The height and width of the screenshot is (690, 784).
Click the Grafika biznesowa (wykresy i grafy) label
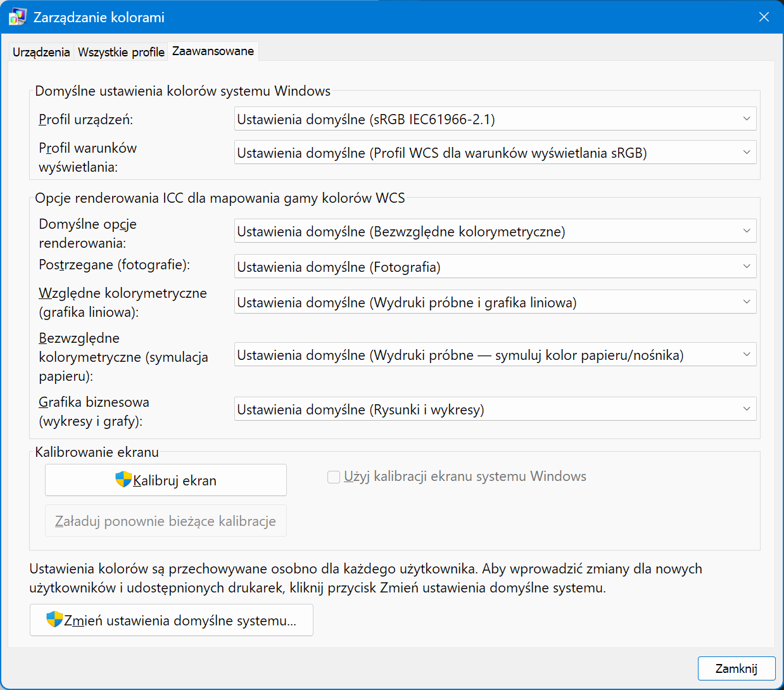94,411
